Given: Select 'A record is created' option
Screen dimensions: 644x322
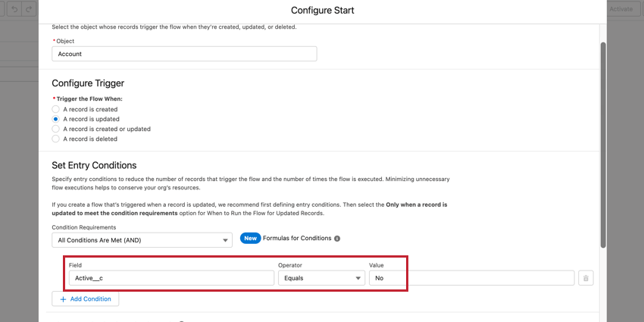Looking at the screenshot, I should point(55,109).
